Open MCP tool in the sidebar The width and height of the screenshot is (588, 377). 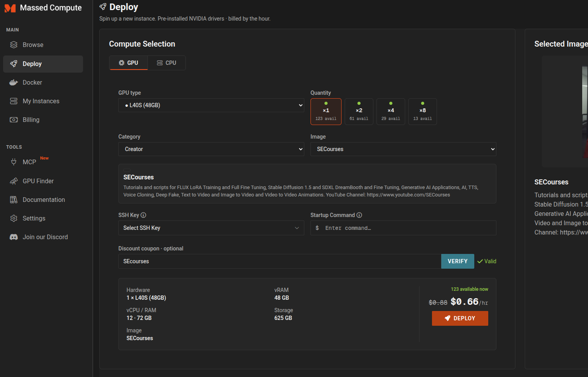click(43, 162)
